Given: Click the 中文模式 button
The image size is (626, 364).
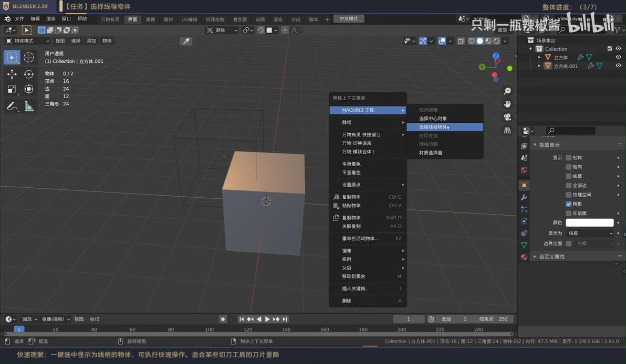Looking at the screenshot, I should [x=349, y=19].
